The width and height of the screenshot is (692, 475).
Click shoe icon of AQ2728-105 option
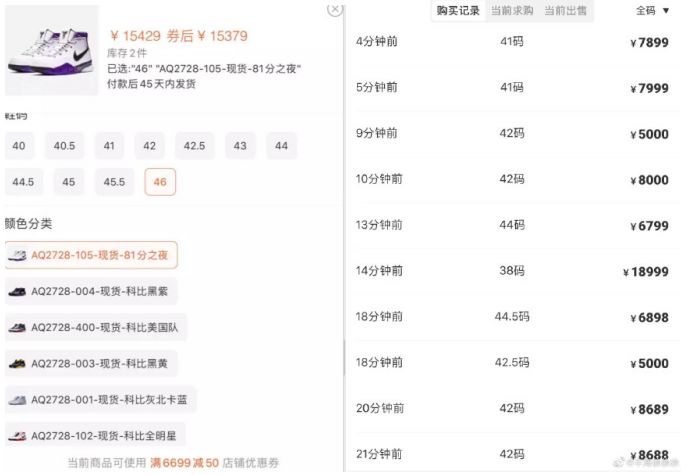17,255
